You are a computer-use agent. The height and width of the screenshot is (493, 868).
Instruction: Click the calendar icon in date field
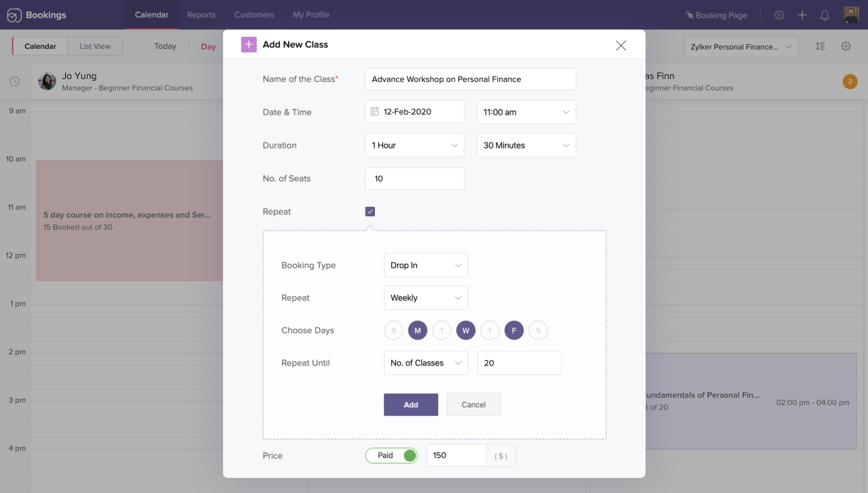(374, 112)
